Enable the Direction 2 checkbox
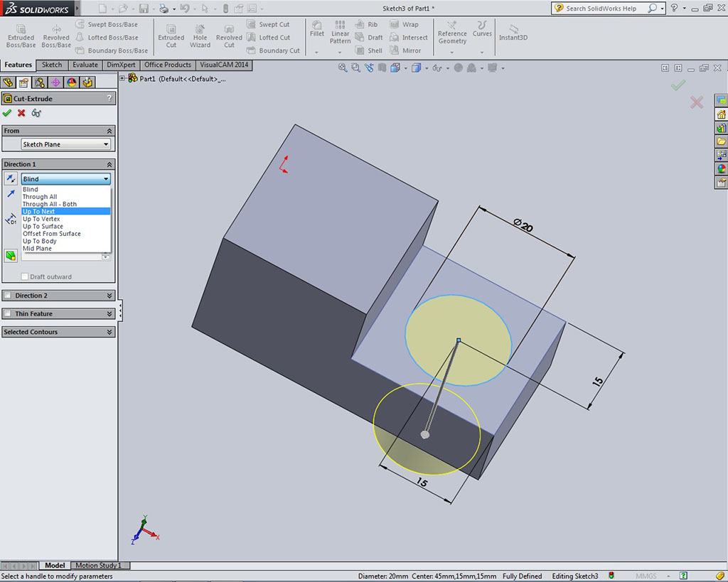Viewport: 728px width, 582px height. (x=8, y=296)
